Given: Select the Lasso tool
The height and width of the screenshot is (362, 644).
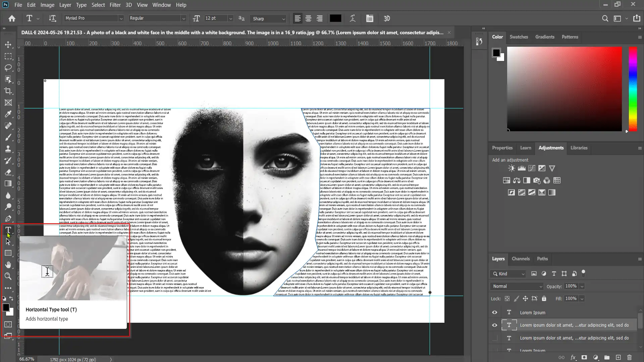Looking at the screenshot, I should [x=8, y=68].
